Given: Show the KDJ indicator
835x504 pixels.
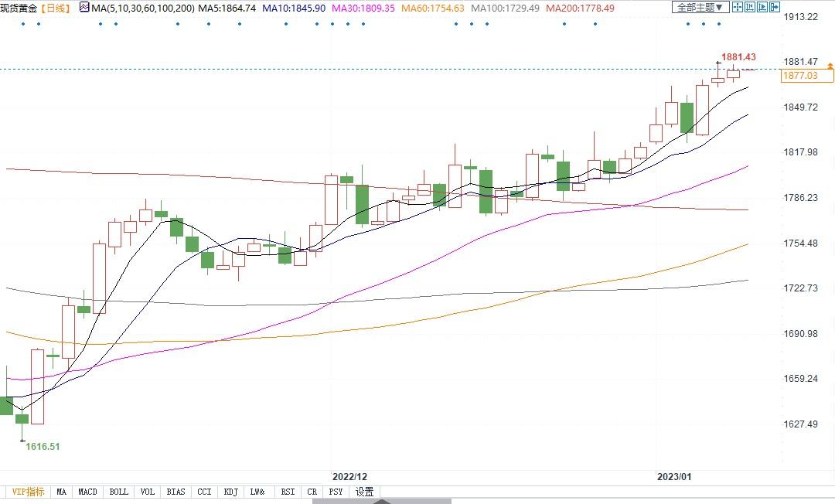Looking at the screenshot, I should coord(230,492).
